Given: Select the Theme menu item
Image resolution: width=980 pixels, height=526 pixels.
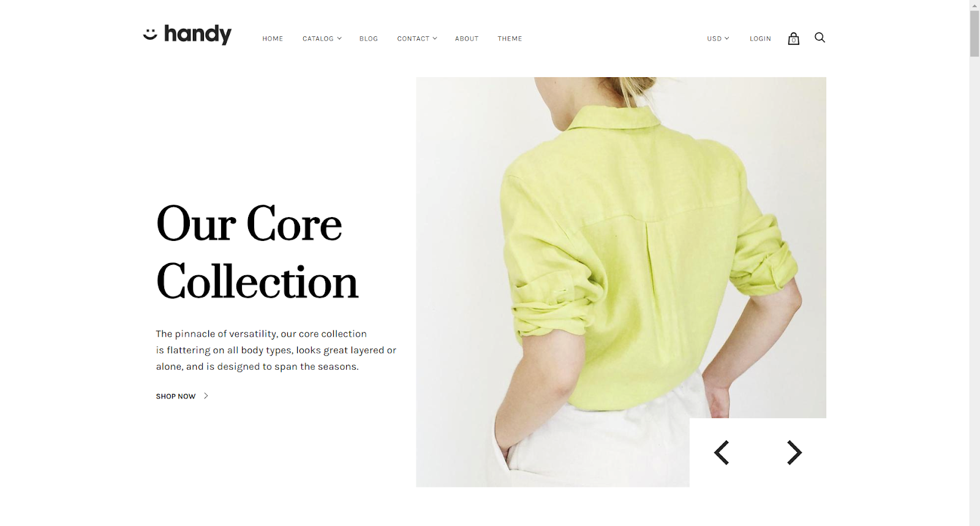Looking at the screenshot, I should [x=510, y=39].
